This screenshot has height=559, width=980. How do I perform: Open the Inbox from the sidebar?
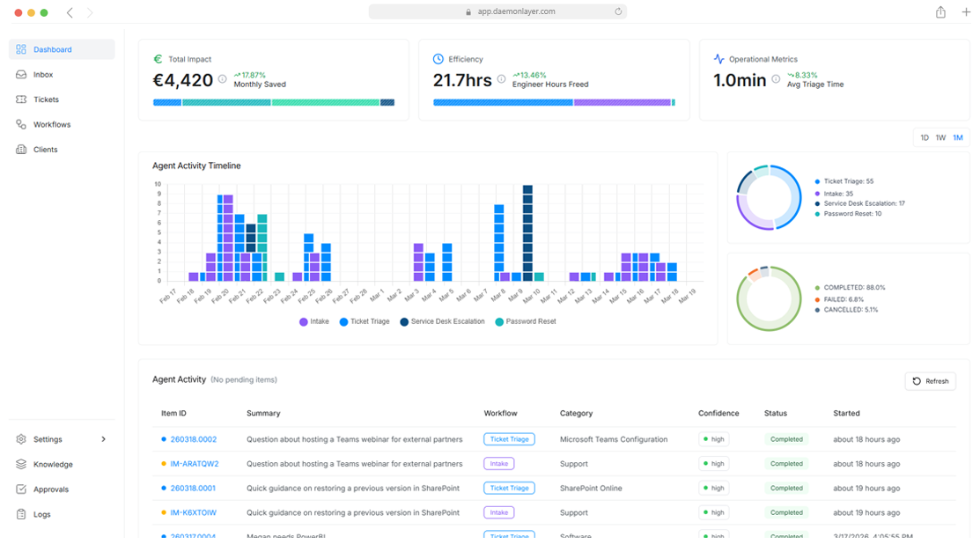tap(43, 74)
